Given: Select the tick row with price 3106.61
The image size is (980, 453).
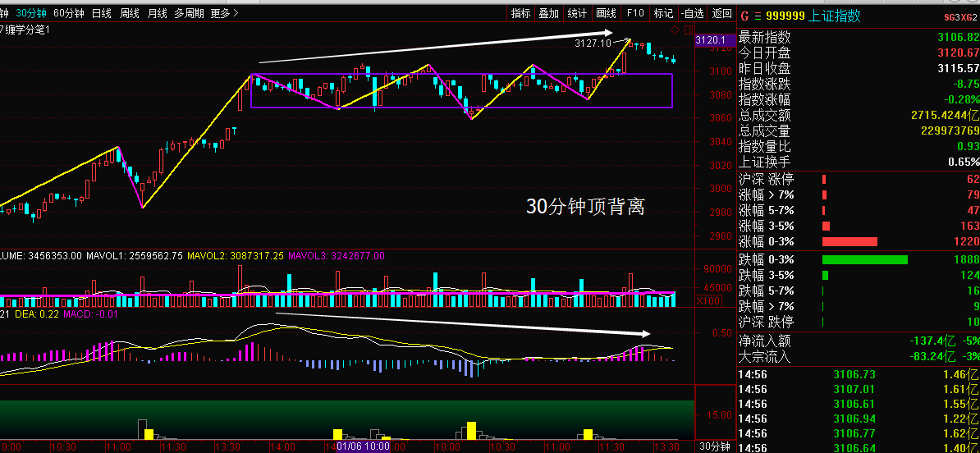Looking at the screenshot, I should (x=859, y=404).
